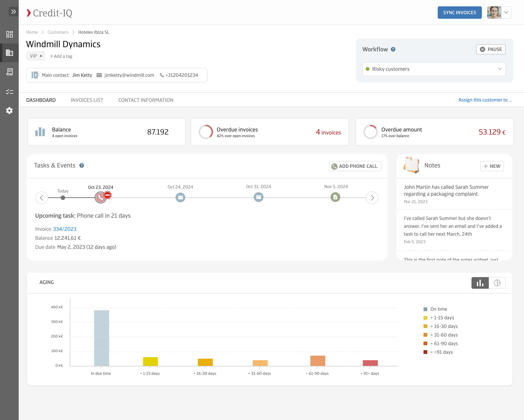This screenshot has height=420, width=524.
Task: Open invoice 334/2023 link
Action: click(65, 229)
